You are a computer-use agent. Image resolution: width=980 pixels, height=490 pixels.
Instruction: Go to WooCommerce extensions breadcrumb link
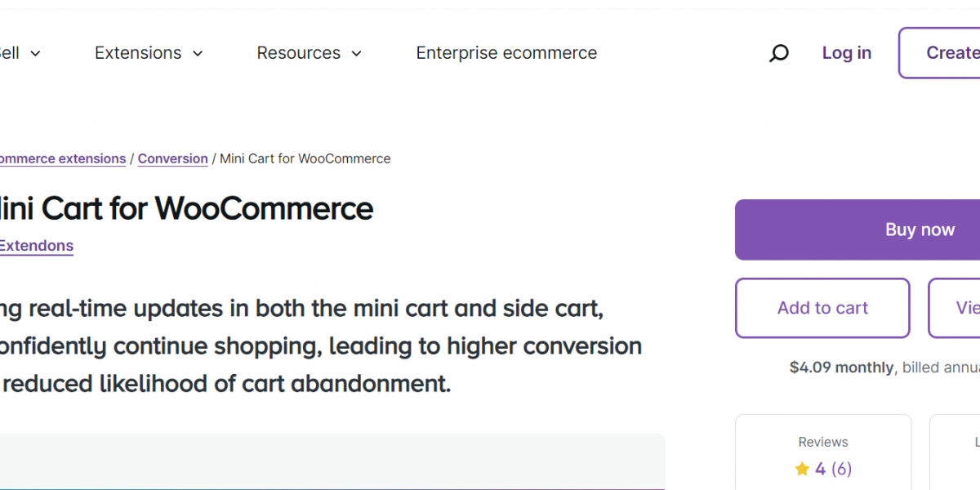(62, 159)
